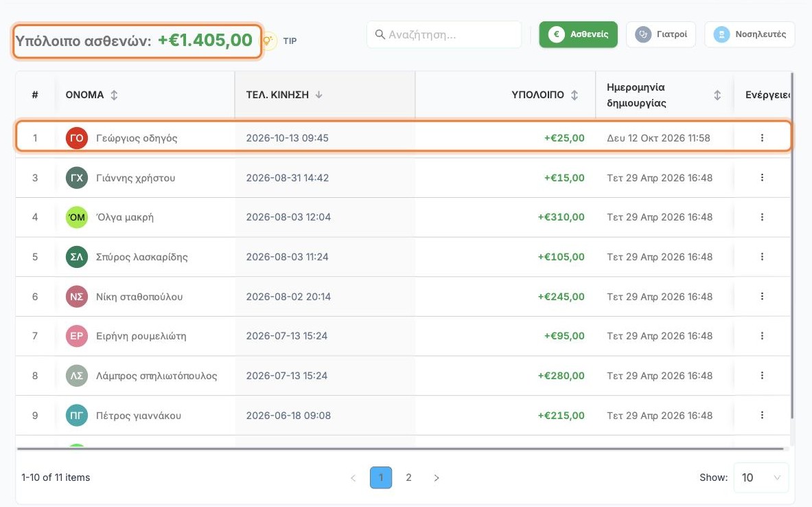
Task: Click the lightbulb TIP icon
Action: (x=268, y=41)
